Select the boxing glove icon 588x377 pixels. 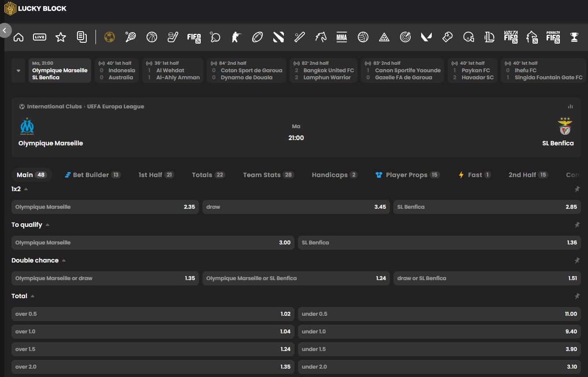[x=448, y=37]
